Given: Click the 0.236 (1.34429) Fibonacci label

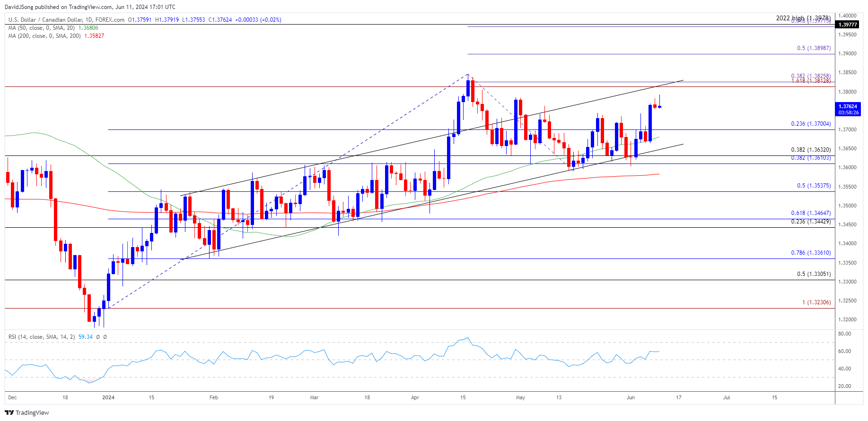Looking at the screenshot, I should tap(811, 222).
